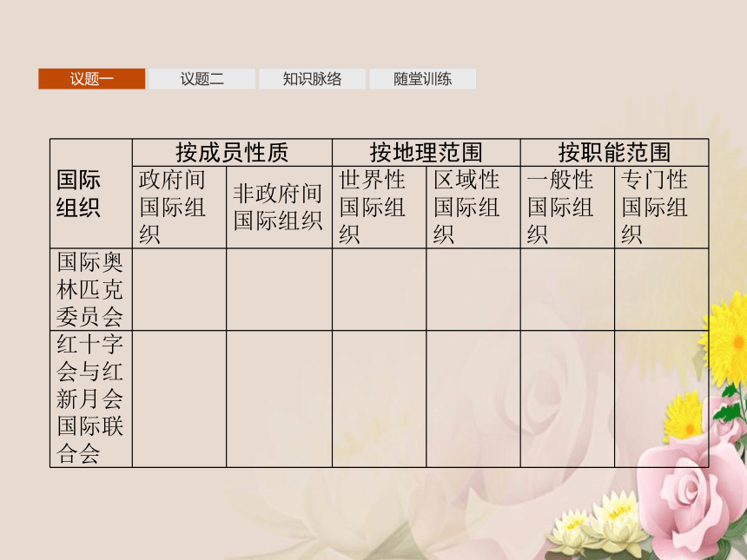Select the 一般性国际组织 column header

(567, 208)
